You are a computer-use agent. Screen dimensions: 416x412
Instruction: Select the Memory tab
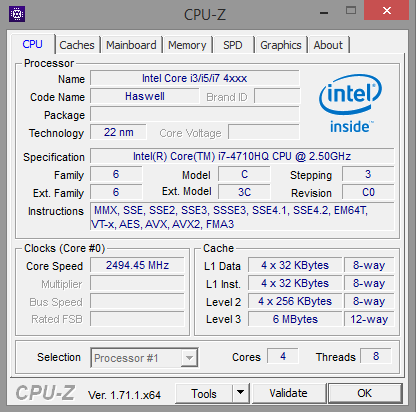(x=187, y=45)
